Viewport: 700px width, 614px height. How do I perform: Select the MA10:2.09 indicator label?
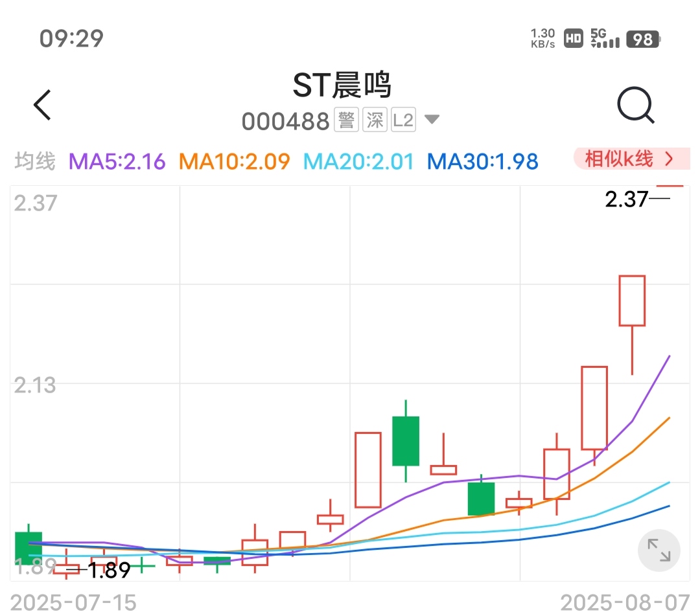(235, 161)
